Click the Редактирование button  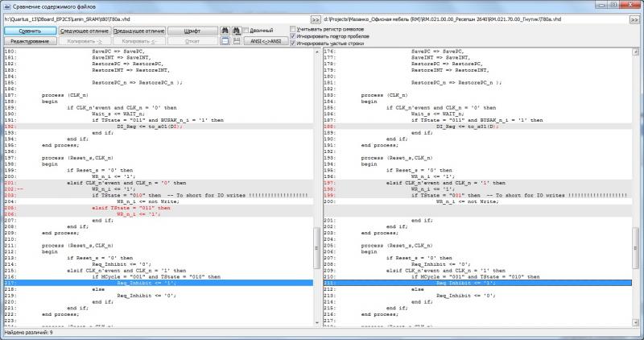(30, 40)
